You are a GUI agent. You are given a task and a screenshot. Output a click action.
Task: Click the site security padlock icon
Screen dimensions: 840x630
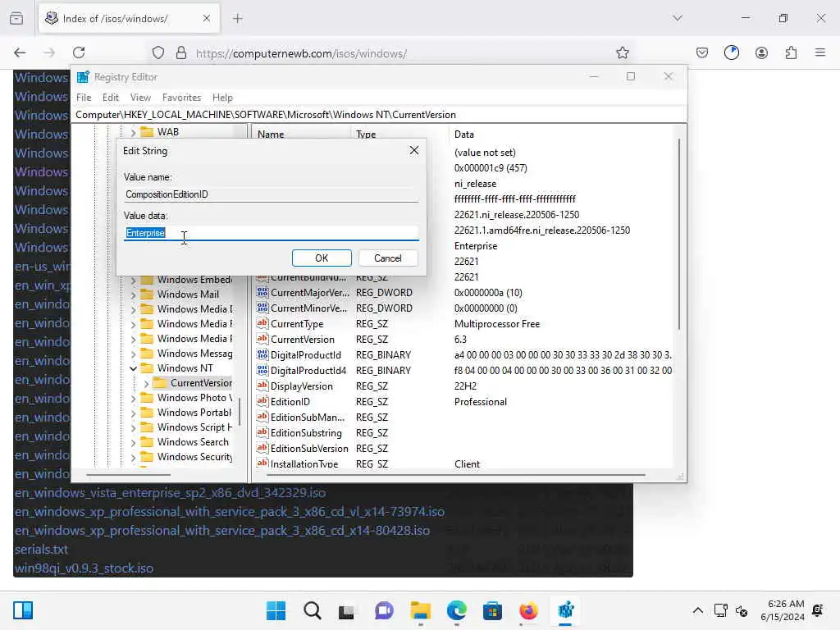(181, 52)
